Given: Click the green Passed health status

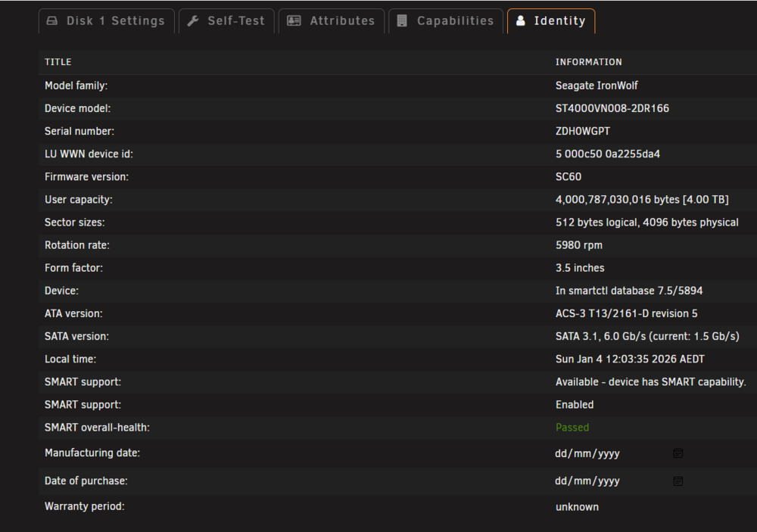Looking at the screenshot, I should [x=572, y=428].
